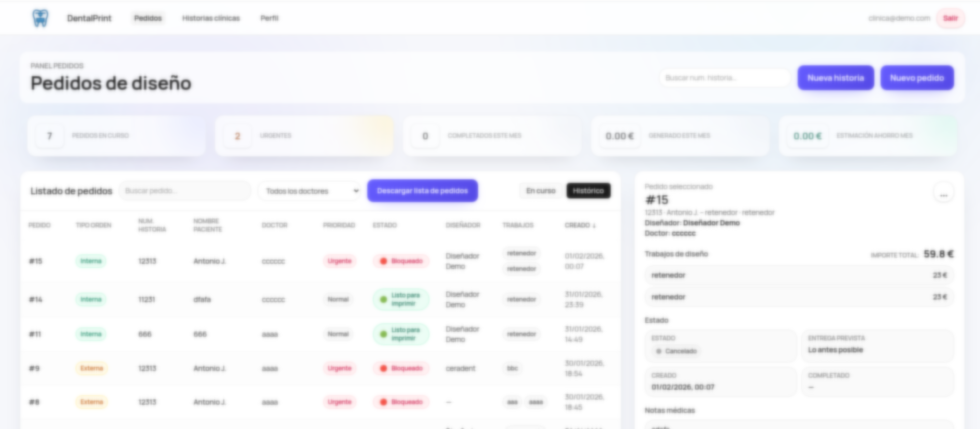The image size is (980, 429).
Task: Open the Perfil page
Action: tap(269, 18)
